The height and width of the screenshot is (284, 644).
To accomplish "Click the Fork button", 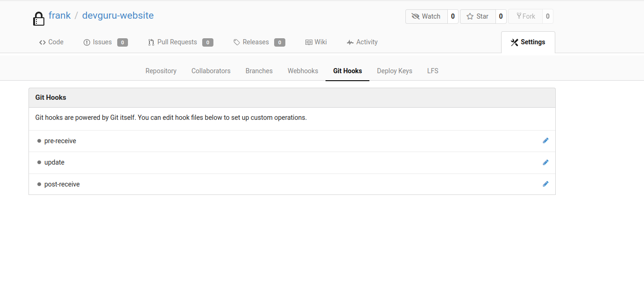I will pyautogui.click(x=525, y=16).
